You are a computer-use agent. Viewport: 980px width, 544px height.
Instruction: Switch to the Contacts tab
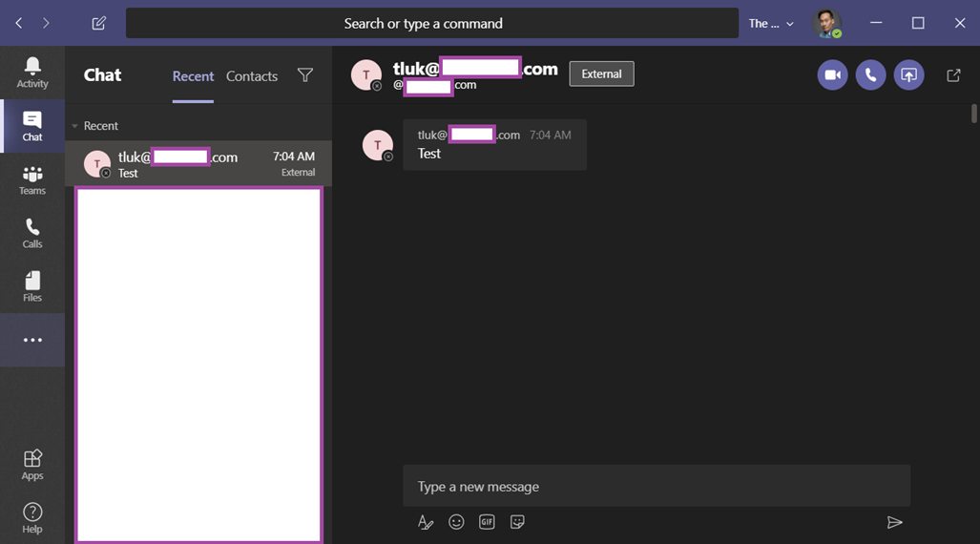[252, 76]
